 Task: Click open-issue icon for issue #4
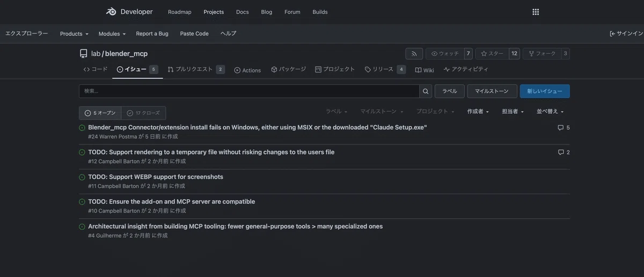(x=82, y=227)
